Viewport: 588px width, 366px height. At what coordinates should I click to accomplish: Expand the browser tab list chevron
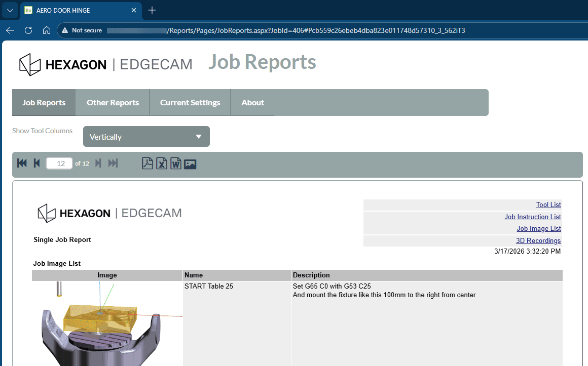pos(10,10)
